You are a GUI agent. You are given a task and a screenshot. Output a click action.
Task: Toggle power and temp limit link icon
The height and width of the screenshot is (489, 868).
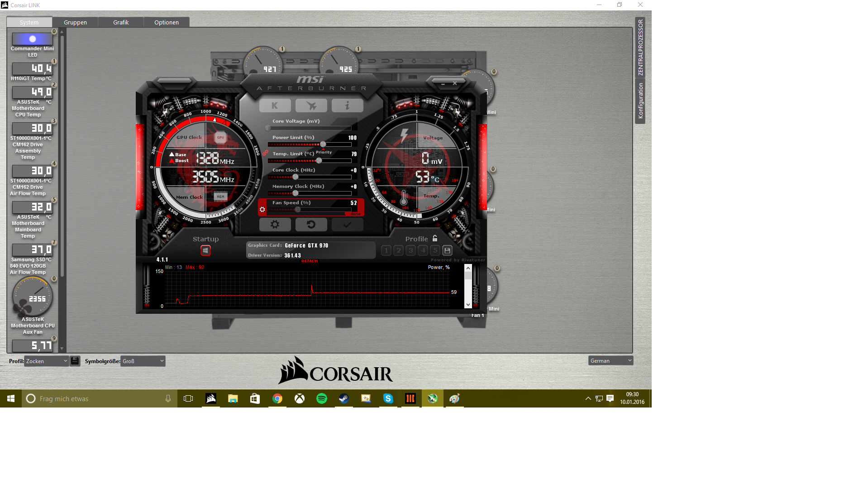265,153
